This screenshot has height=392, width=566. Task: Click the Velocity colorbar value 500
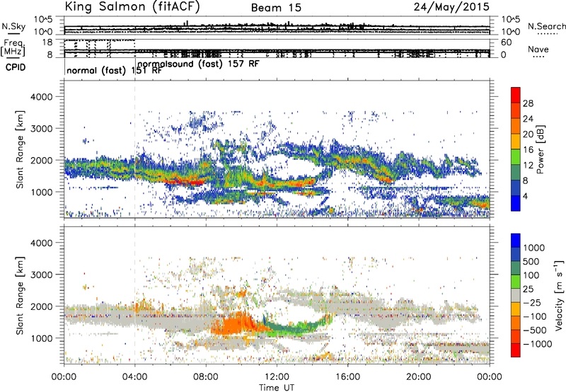[531, 262]
